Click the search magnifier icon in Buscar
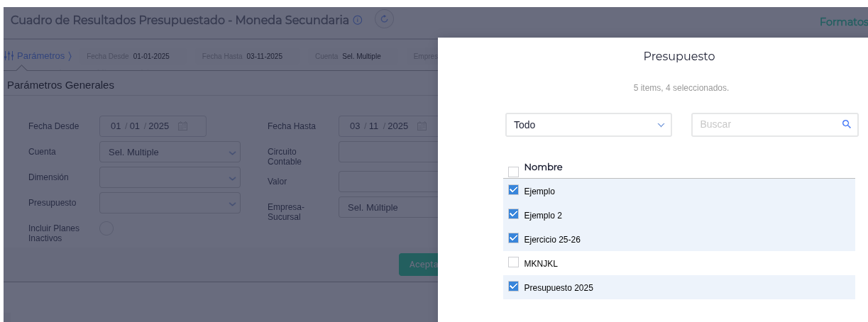 pyautogui.click(x=846, y=124)
